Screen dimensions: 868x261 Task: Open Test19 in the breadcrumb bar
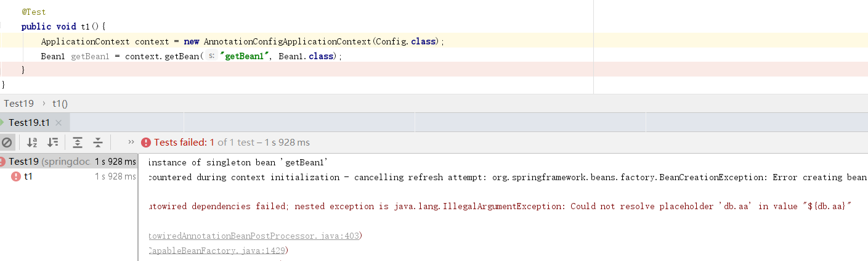click(19, 104)
